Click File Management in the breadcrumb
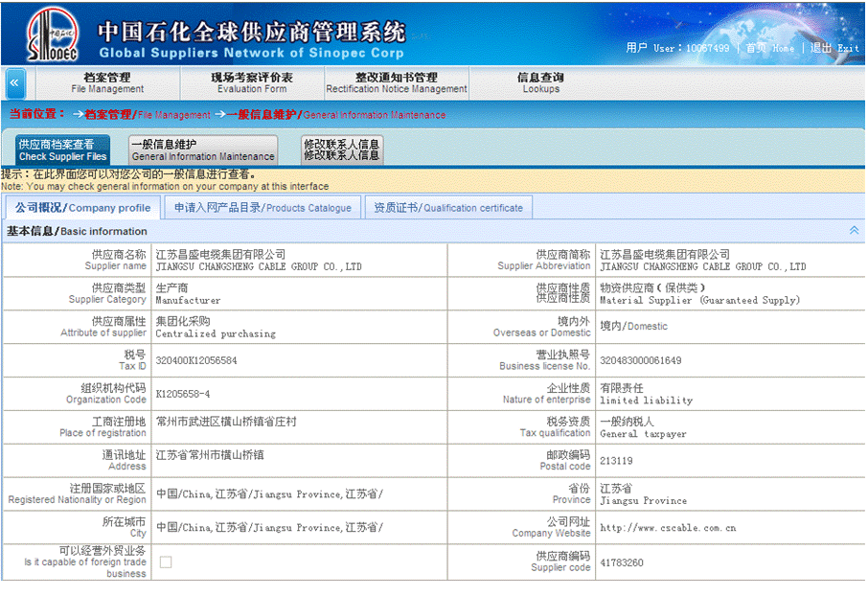This screenshot has width=868, height=596. click(148, 115)
